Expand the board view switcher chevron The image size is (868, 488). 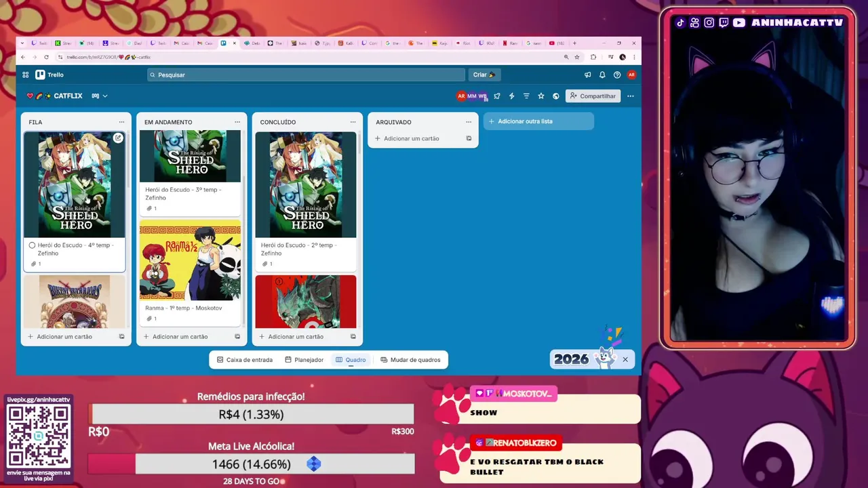point(105,96)
